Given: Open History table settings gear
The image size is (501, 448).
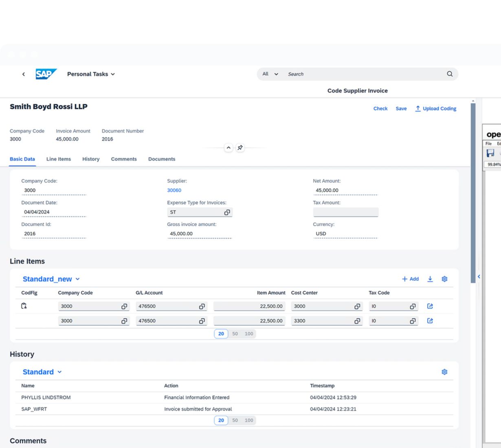Looking at the screenshot, I should 444,372.
